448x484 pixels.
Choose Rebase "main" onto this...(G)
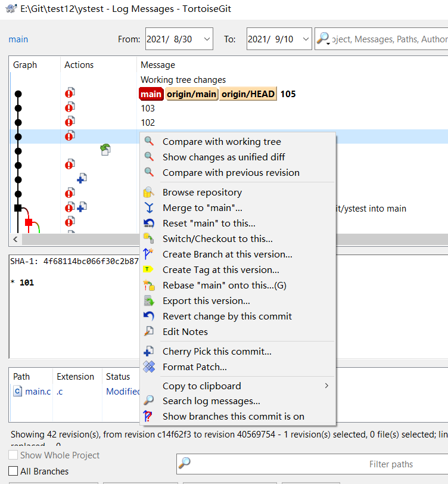pos(238,285)
